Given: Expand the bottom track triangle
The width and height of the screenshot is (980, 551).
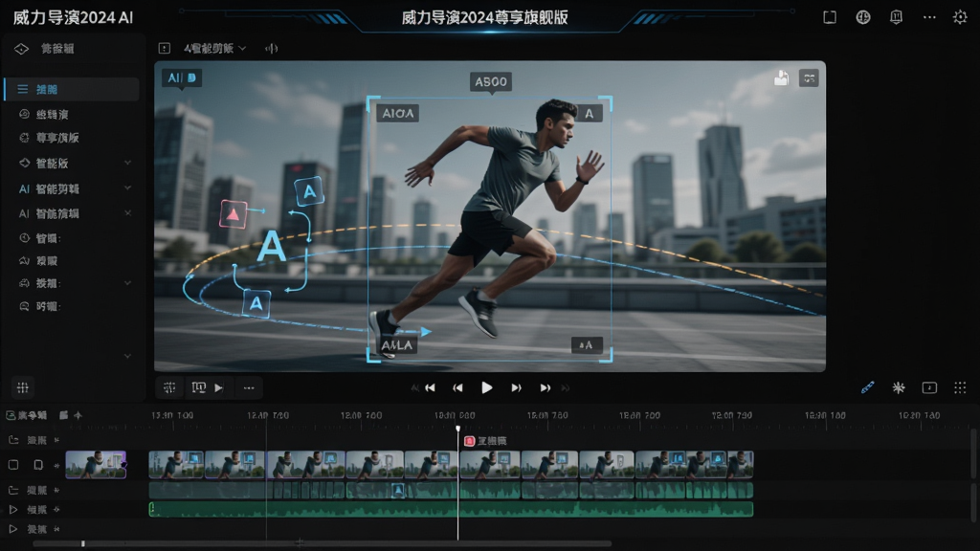Looking at the screenshot, I should [13, 529].
